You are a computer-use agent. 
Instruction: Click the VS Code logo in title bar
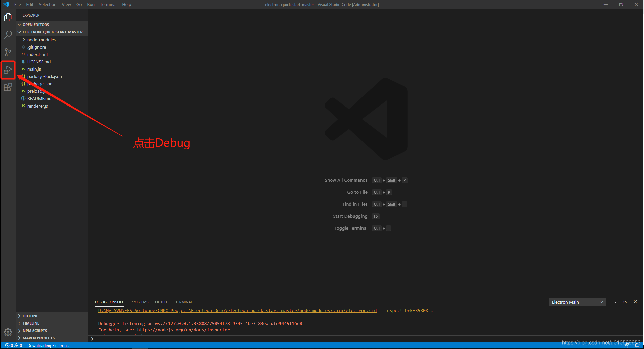tap(6, 4)
